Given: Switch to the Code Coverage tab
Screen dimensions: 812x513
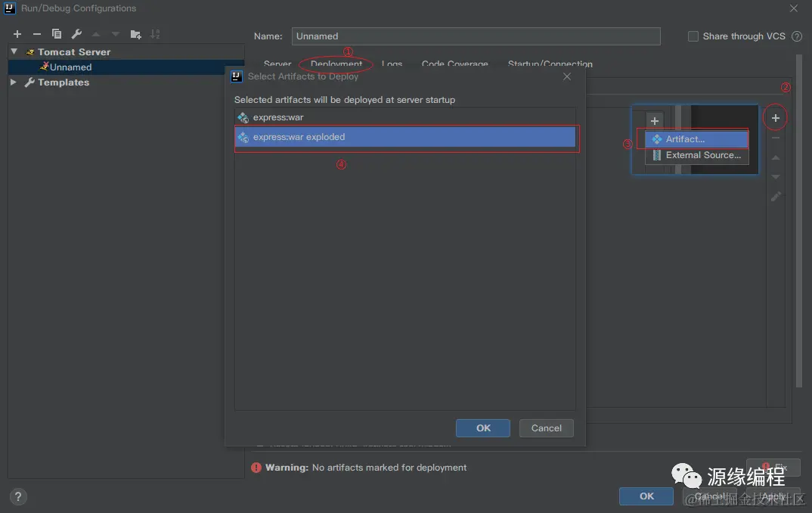Looking at the screenshot, I should pos(454,64).
